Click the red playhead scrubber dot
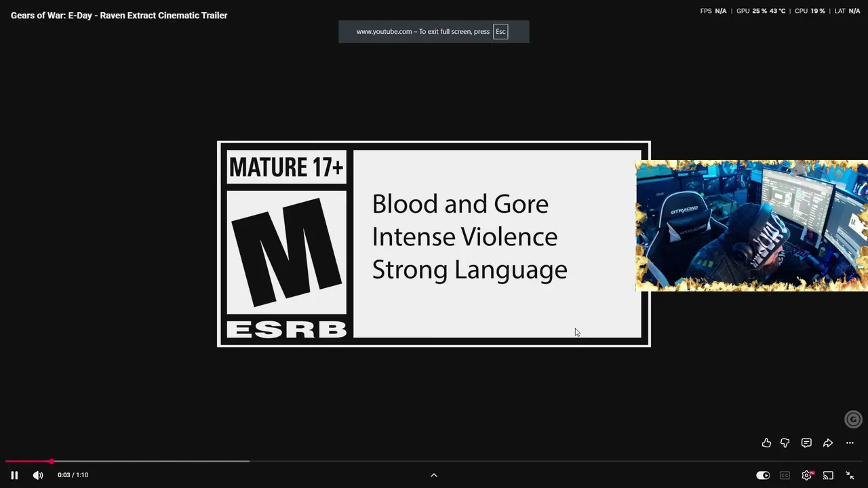868x488 pixels. [52, 462]
